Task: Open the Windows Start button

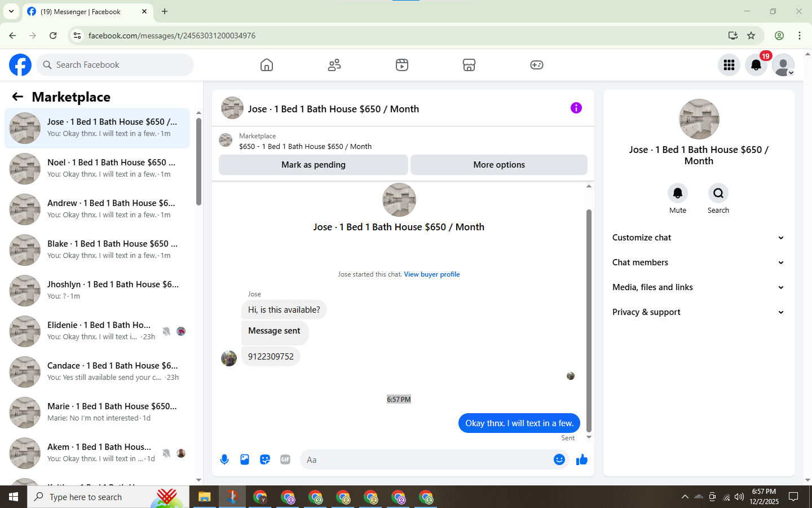Action: point(14,497)
